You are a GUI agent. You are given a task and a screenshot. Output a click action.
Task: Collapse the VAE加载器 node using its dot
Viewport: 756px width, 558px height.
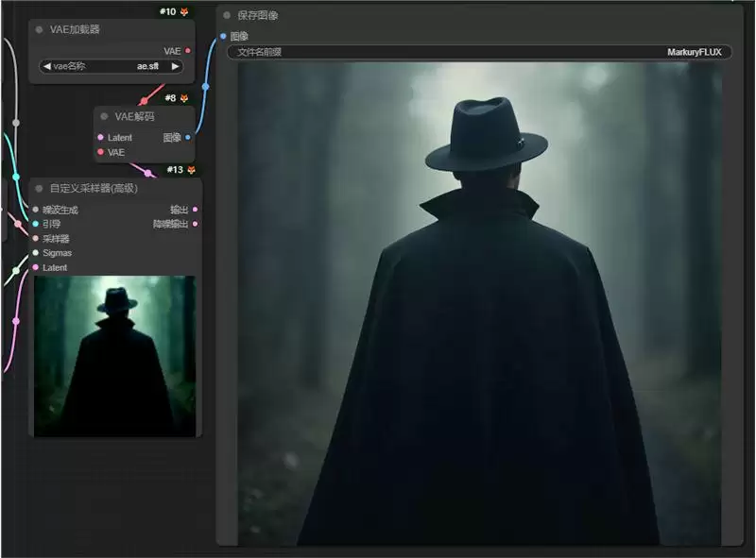(x=39, y=29)
